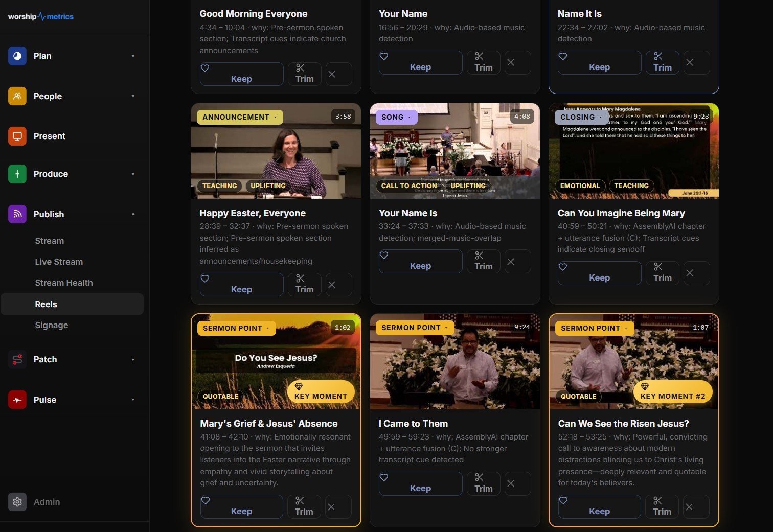The height and width of the screenshot is (532, 773).
Task: Keep the Mary's Grief & Jesus' Absence clip
Action: [241, 506]
